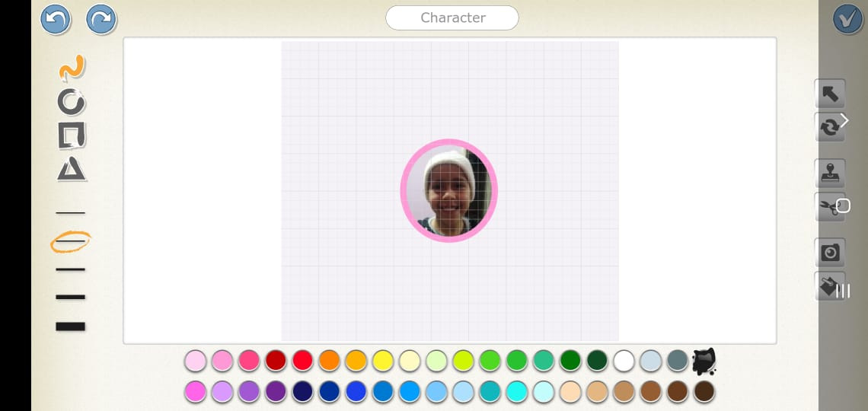Select the arrow move tool

tap(830, 94)
